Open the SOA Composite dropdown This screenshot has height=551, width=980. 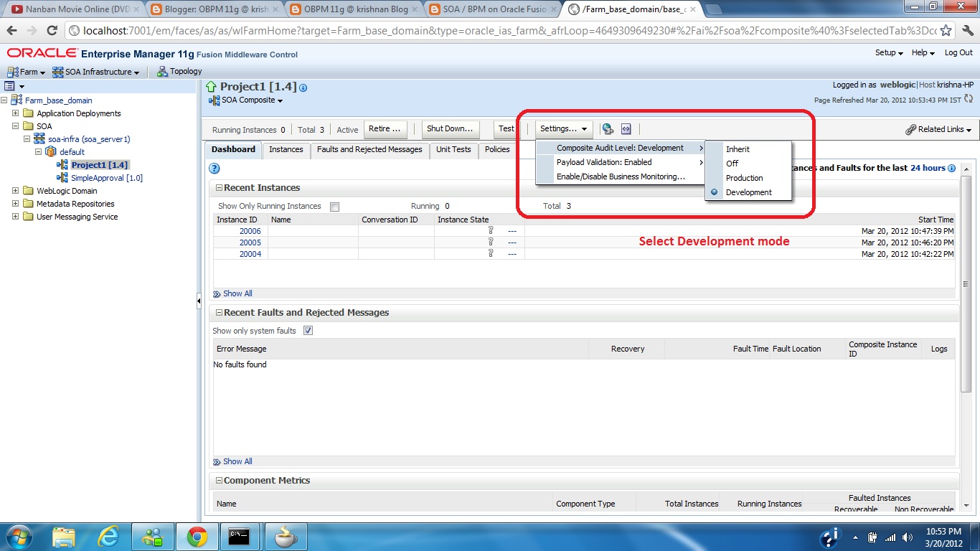(x=246, y=100)
